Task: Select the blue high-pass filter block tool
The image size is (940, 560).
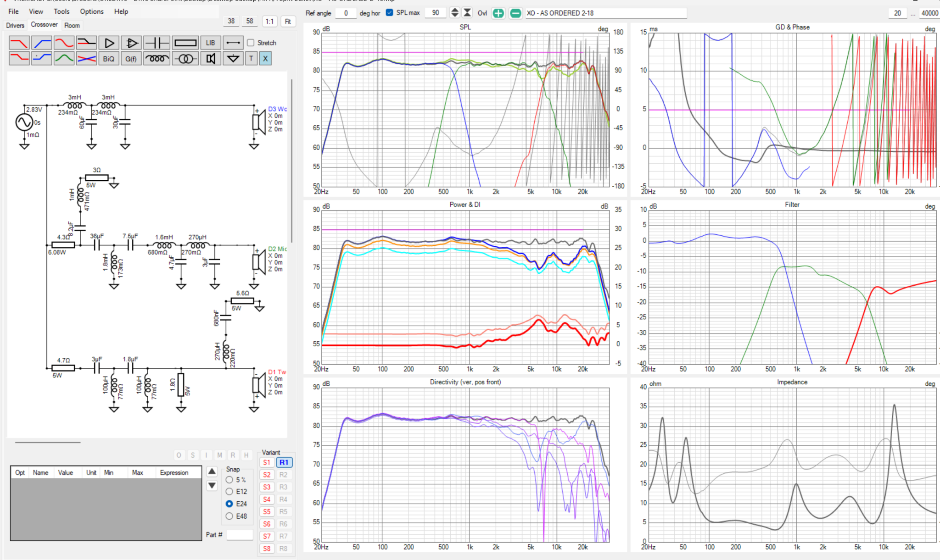Action: tap(42, 43)
